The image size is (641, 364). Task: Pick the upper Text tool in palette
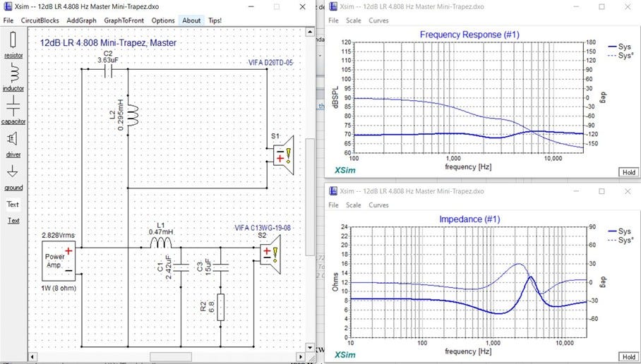click(x=13, y=205)
